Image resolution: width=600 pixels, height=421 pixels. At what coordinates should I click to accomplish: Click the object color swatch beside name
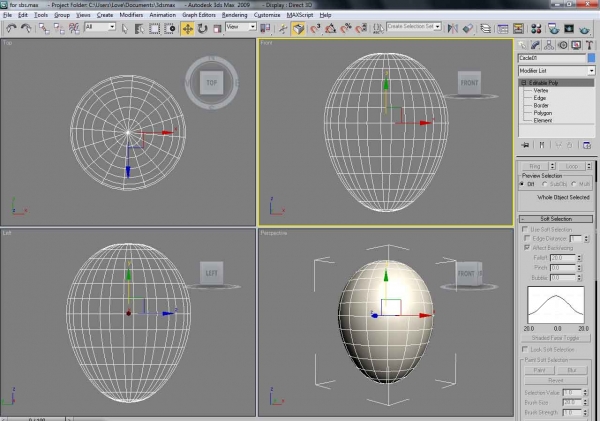pos(592,58)
